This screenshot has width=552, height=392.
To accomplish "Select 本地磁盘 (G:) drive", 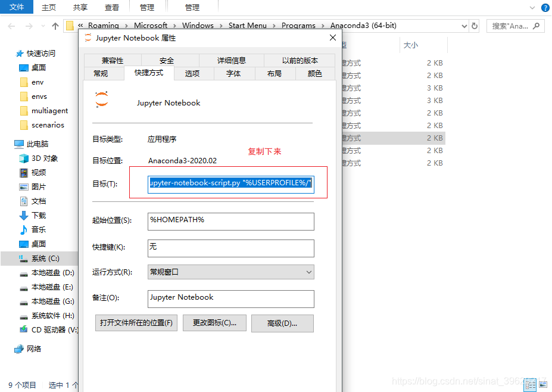I will coord(46,301).
